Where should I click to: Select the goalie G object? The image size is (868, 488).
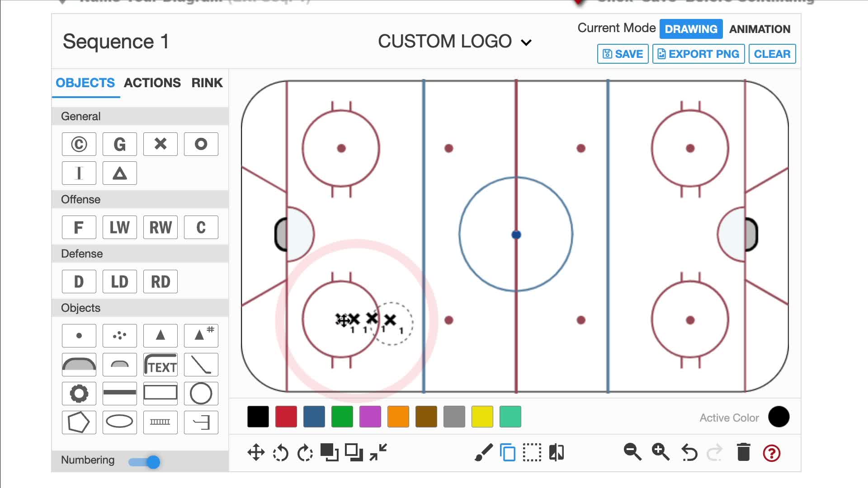tap(119, 144)
